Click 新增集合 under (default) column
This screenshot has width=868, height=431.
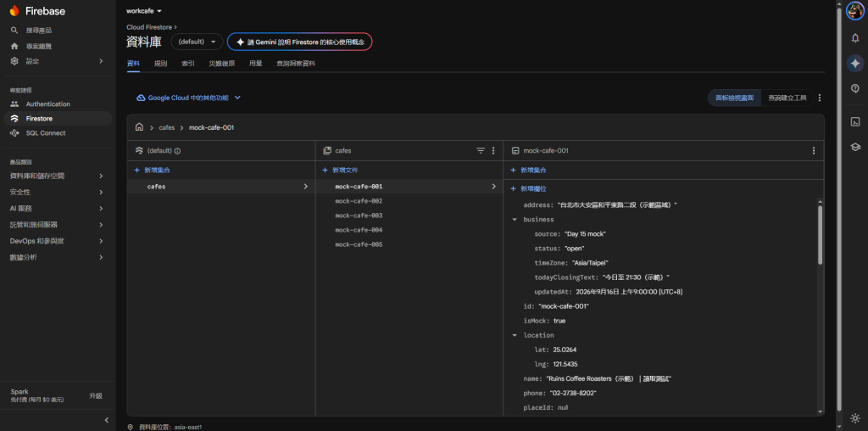tap(153, 170)
